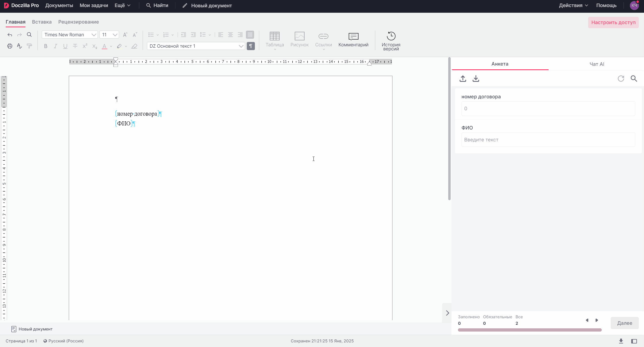This screenshot has height=347, width=644.
Task: Open the Помощь link
Action: (x=606, y=5)
